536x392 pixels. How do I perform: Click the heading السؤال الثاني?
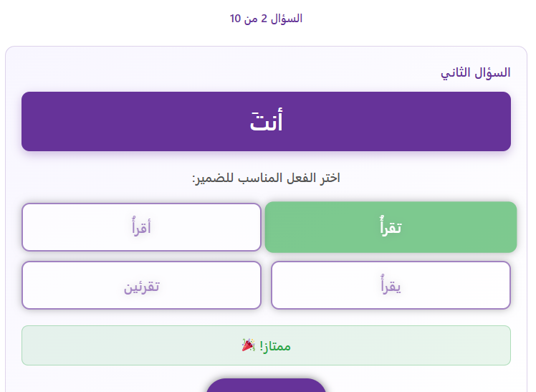(475, 72)
